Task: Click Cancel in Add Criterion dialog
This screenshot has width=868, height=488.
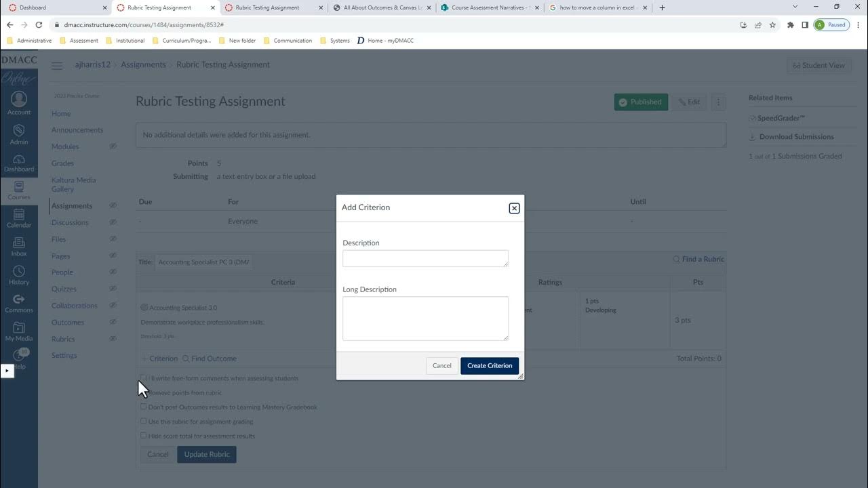Action: click(x=441, y=366)
